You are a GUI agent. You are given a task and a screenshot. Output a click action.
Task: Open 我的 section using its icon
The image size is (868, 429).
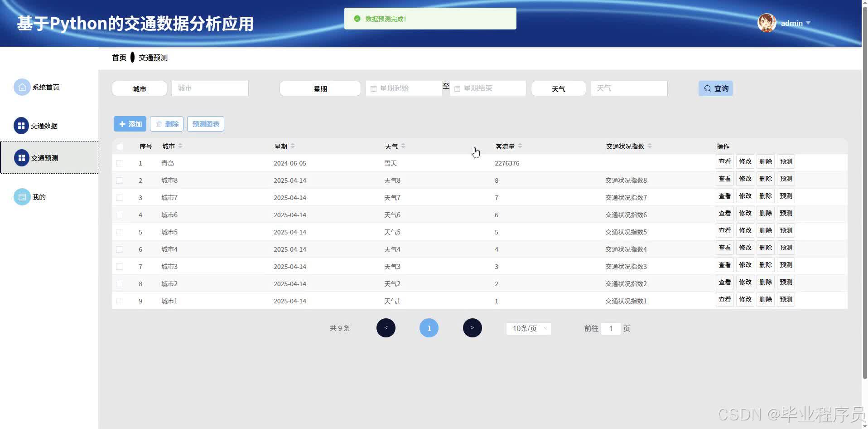pyautogui.click(x=21, y=196)
